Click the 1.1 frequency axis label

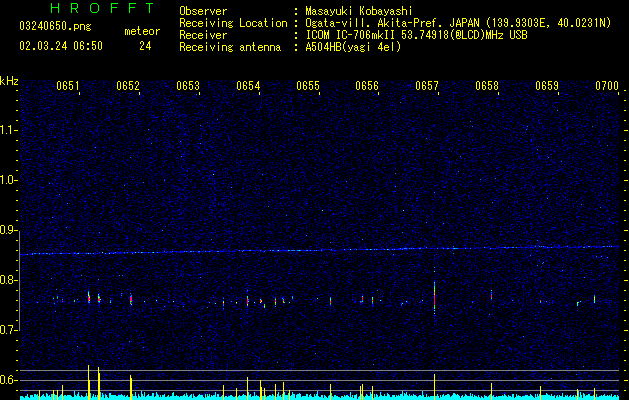tap(8, 130)
